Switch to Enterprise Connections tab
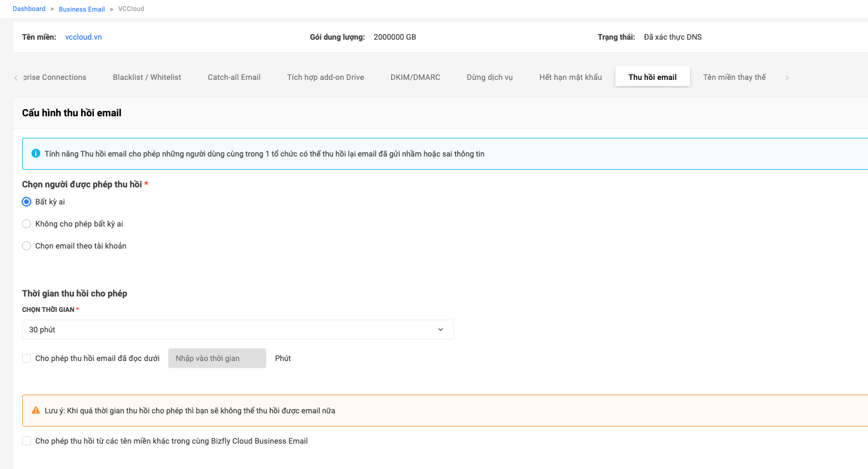The image size is (868, 469). pos(55,77)
